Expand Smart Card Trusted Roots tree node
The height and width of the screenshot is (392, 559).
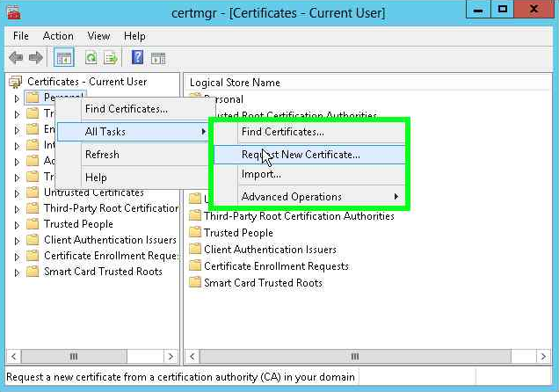[17, 272]
